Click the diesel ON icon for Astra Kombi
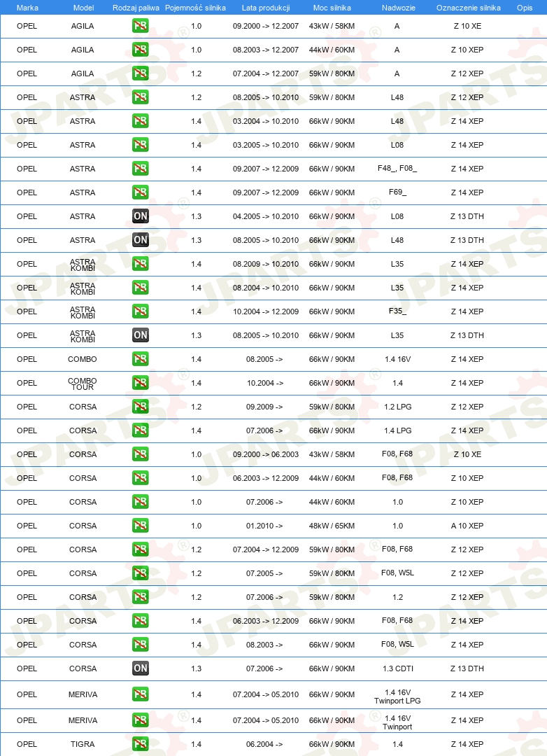 click(x=140, y=335)
